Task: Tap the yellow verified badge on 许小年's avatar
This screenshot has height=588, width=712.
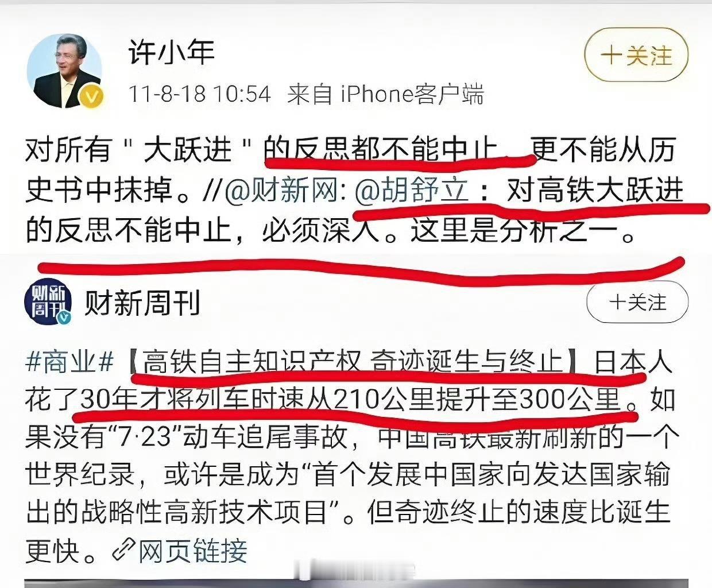Action: (92, 97)
